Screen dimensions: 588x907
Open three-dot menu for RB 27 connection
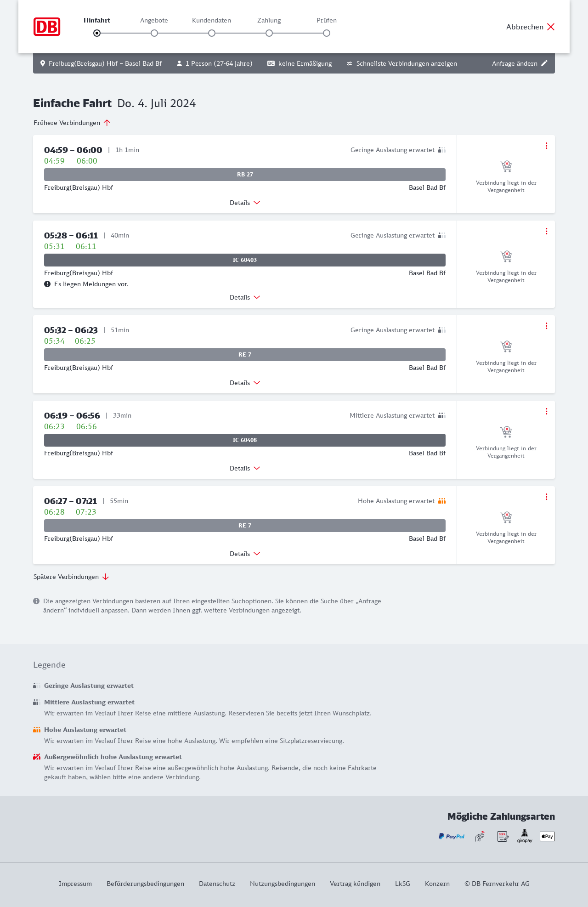546,146
